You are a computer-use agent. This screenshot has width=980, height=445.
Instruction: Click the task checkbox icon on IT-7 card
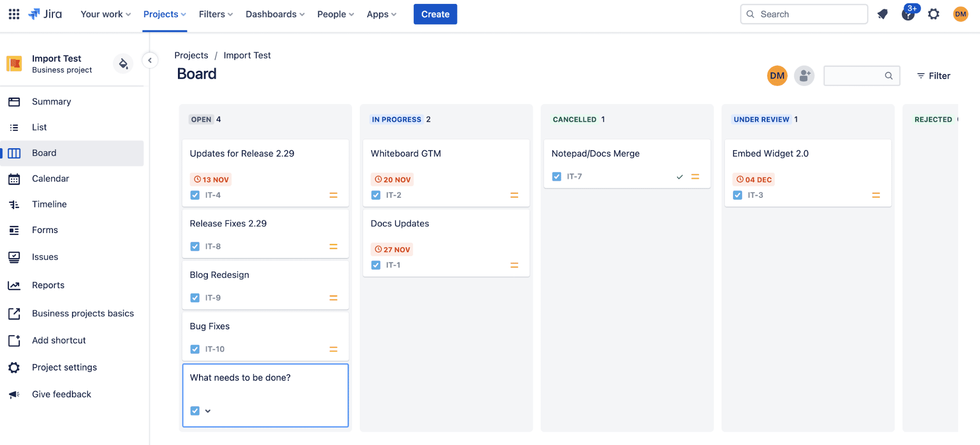click(x=556, y=177)
